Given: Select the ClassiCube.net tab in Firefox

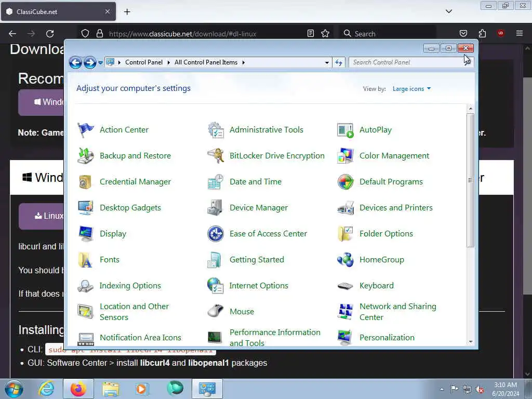Looking at the screenshot, I should coord(58,11).
